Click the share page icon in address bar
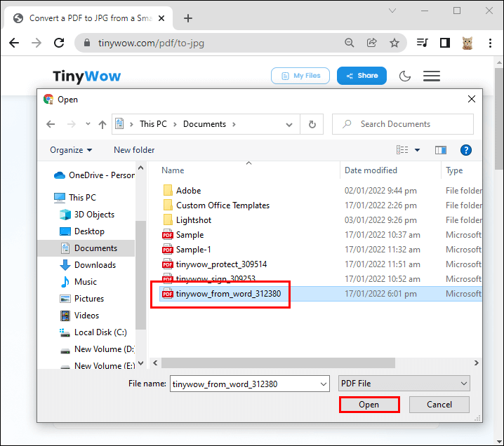The width and height of the screenshot is (504, 446). pos(372,43)
